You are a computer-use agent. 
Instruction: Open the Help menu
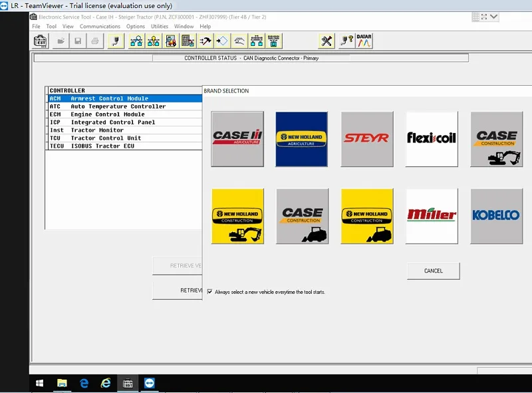click(x=205, y=26)
